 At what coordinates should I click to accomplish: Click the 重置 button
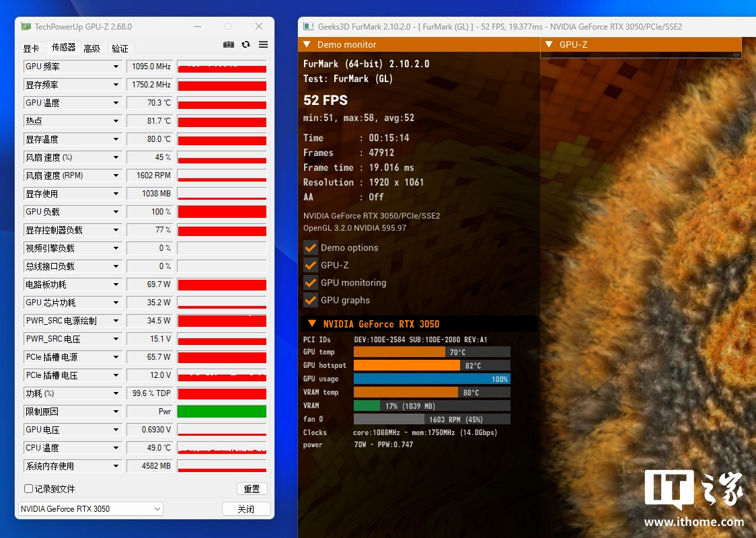252,489
